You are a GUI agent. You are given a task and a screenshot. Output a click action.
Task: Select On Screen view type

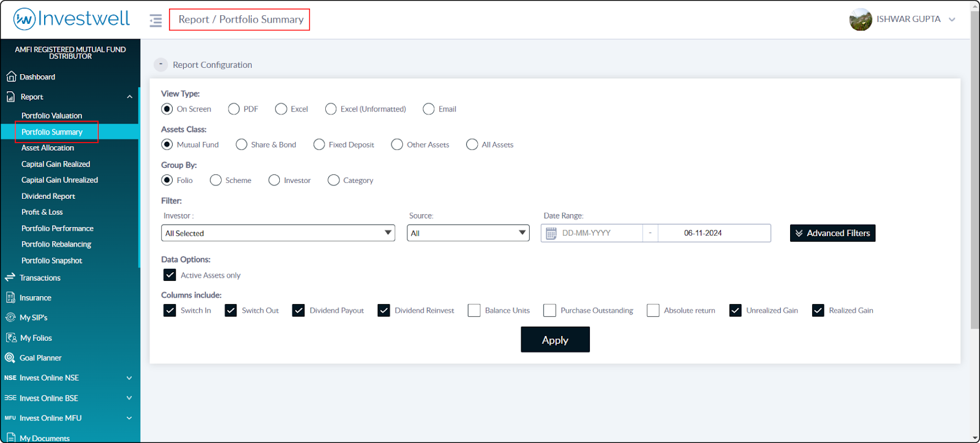coord(167,109)
